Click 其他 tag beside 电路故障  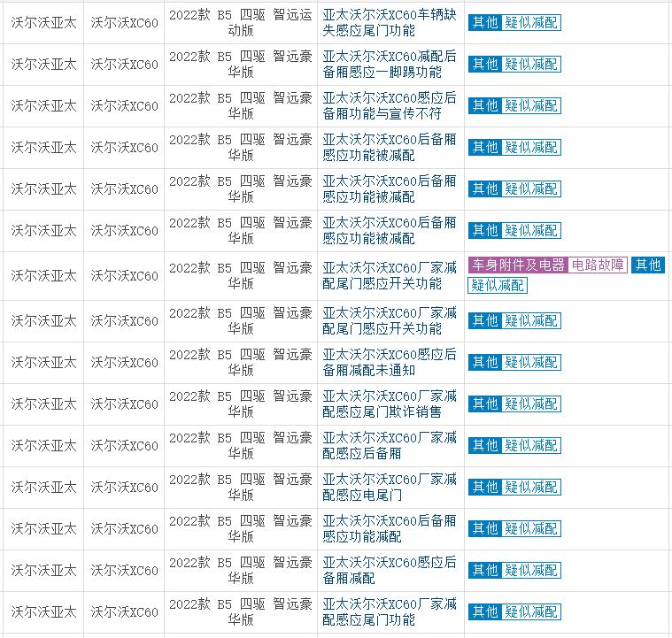click(x=648, y=265)
